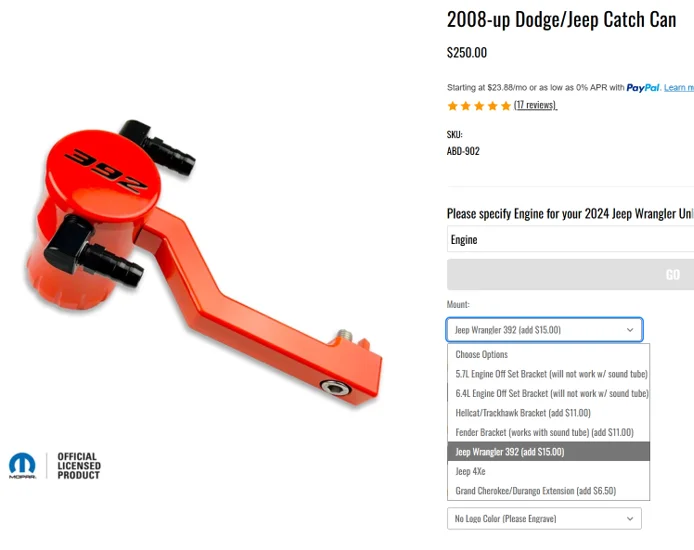Click the Mount dropdown chevron arrow
The width and height of the screenshot is (694, 550).
tap(630, 330)
